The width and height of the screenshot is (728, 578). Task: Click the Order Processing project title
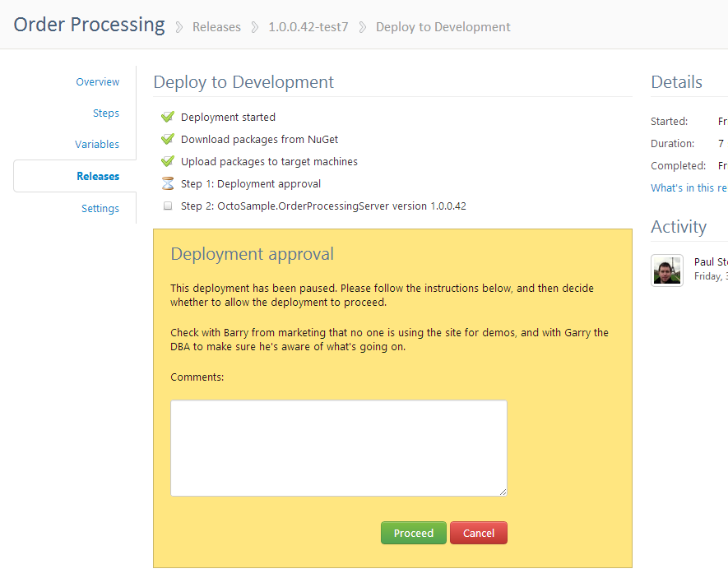(89, 24)
